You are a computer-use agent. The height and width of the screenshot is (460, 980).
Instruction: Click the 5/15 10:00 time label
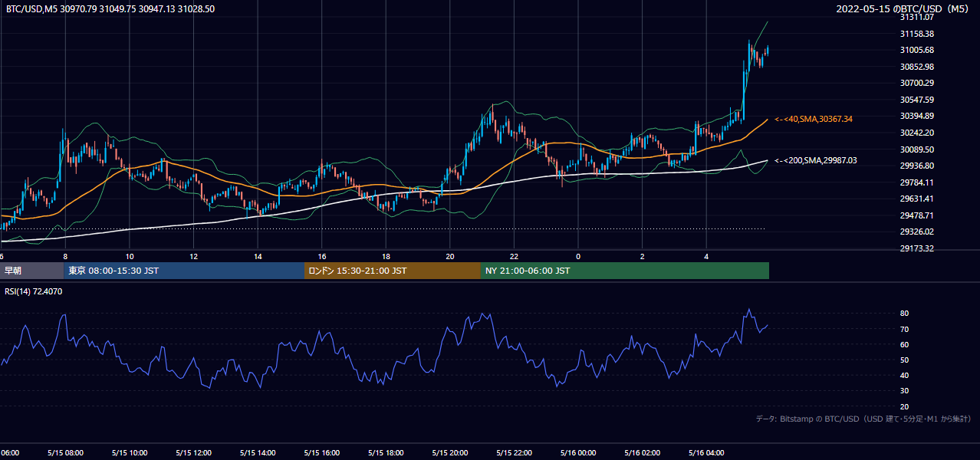[x=130, y=452]
